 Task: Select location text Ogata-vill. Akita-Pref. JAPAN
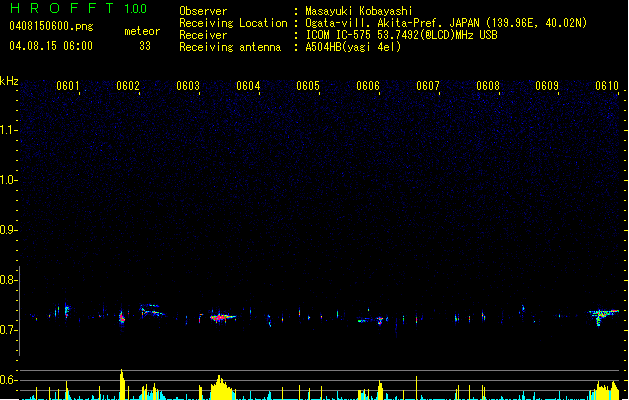tap(394, 23)
